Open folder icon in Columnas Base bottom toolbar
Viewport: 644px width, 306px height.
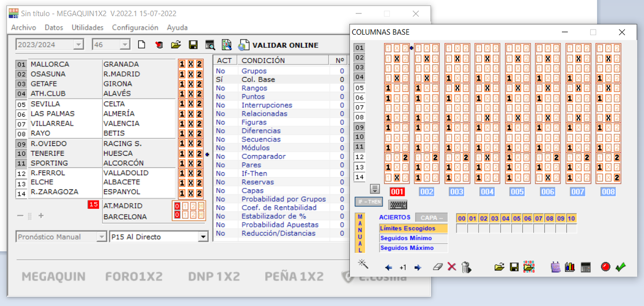(499, 267)
